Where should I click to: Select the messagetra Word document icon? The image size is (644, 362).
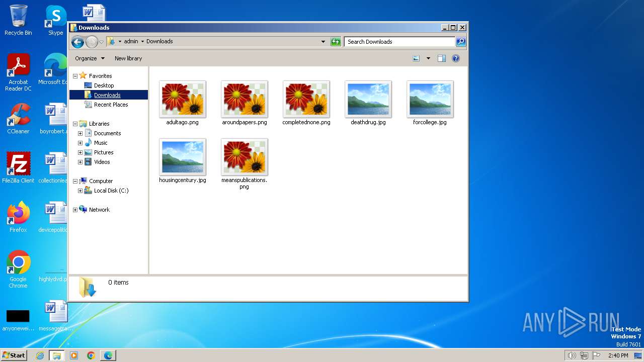[55, 316]
